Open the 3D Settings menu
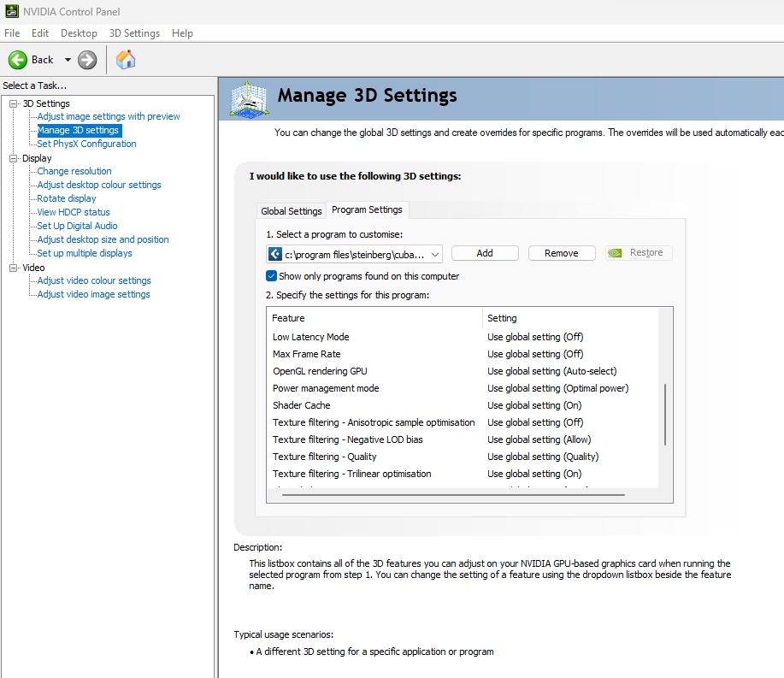Screen dimensions: 784x678 (134, 33)
